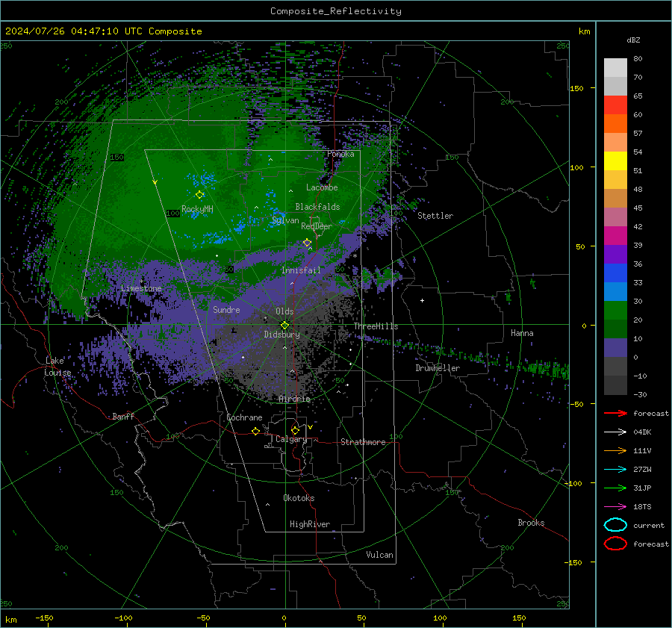672x628 pixels.
Task: Click the km label at bottom left
Action: click(x=11, y=620)
